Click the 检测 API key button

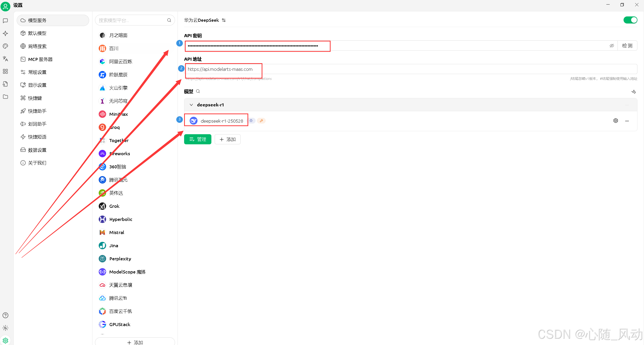coord(627,46)
